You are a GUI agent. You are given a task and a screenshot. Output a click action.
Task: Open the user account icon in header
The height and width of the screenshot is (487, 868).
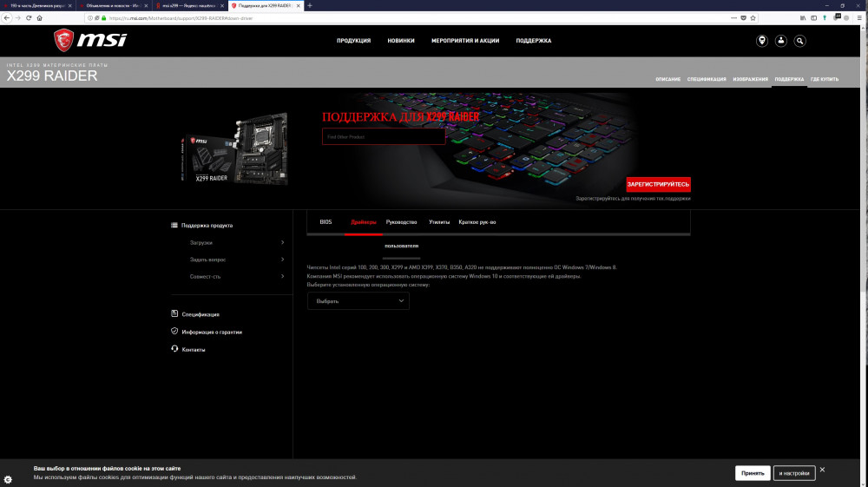781,41
